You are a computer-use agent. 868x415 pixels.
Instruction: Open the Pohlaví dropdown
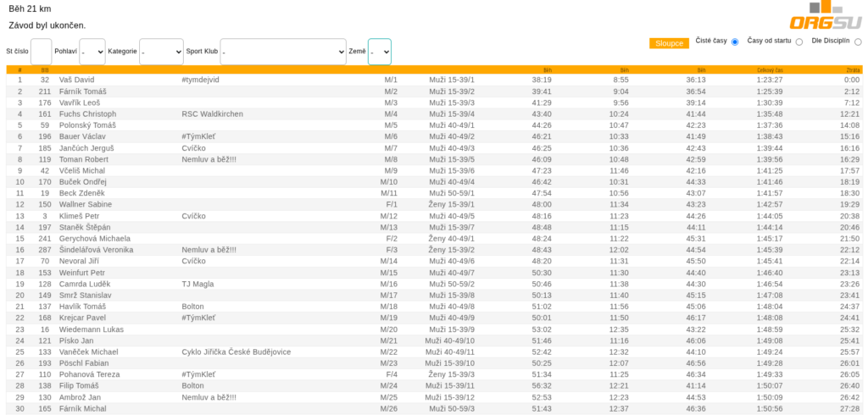pos(92,52)
